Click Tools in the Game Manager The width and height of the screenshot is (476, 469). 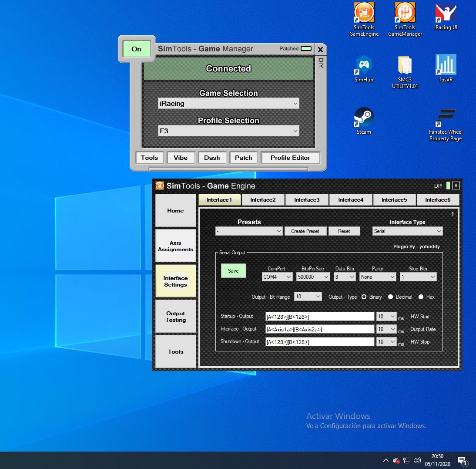[149, 158]
